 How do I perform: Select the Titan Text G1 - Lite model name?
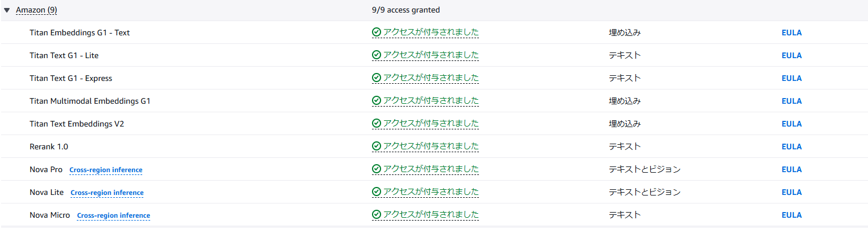tap(64, 55)
